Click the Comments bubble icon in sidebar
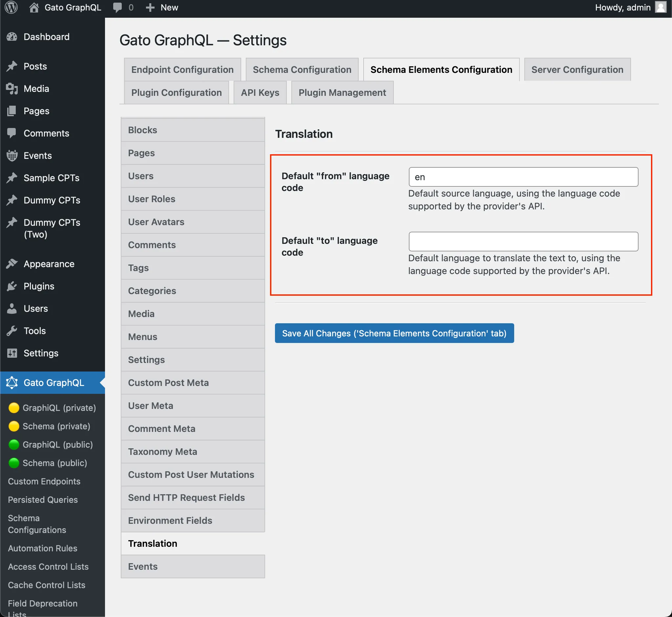Screen dimensions: 672x617 (12, 133)
